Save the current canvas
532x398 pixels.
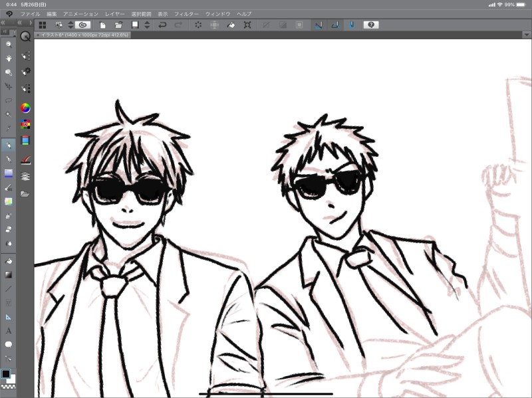[x=135, y=25]
